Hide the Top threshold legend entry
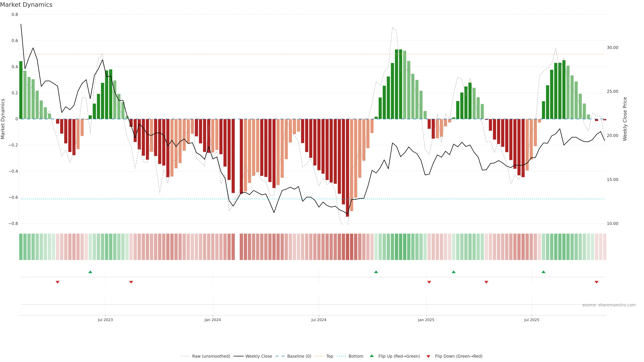The width and height of the screenshot is (644, 362). [x=330, y=356]
